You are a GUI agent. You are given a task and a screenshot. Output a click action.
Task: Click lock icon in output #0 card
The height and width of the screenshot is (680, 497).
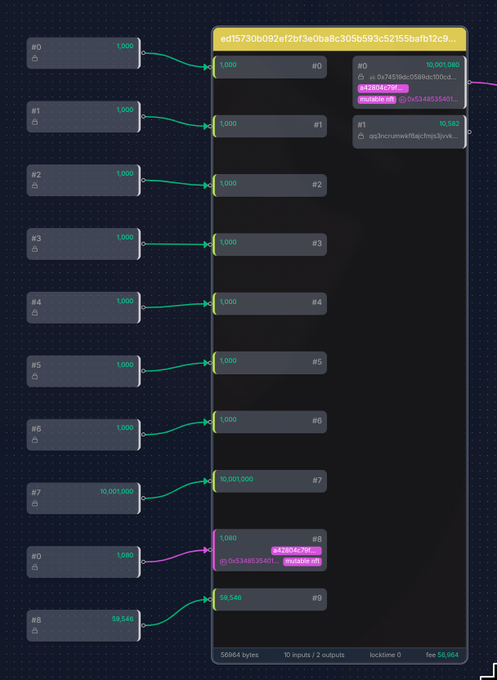tap(361, 77)
